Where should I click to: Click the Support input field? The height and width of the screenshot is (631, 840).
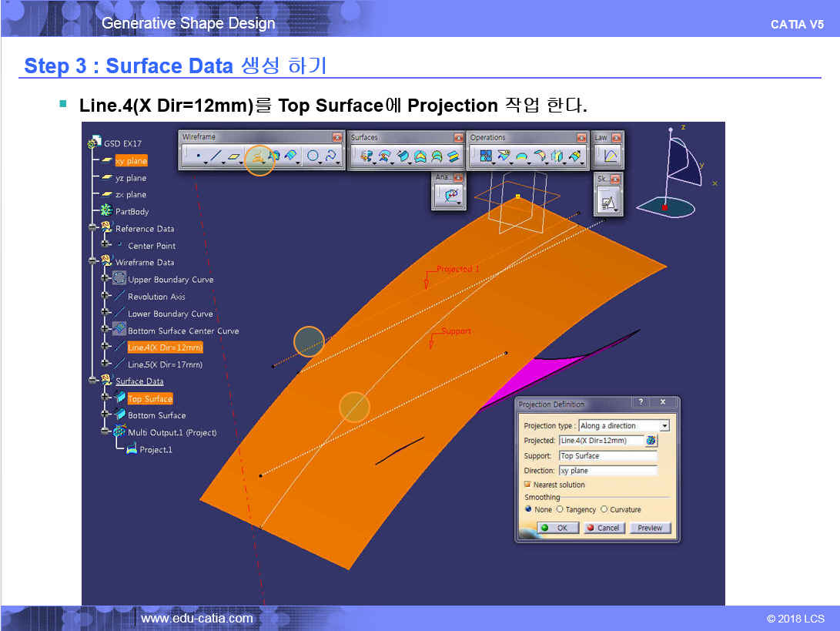[607, 455]
